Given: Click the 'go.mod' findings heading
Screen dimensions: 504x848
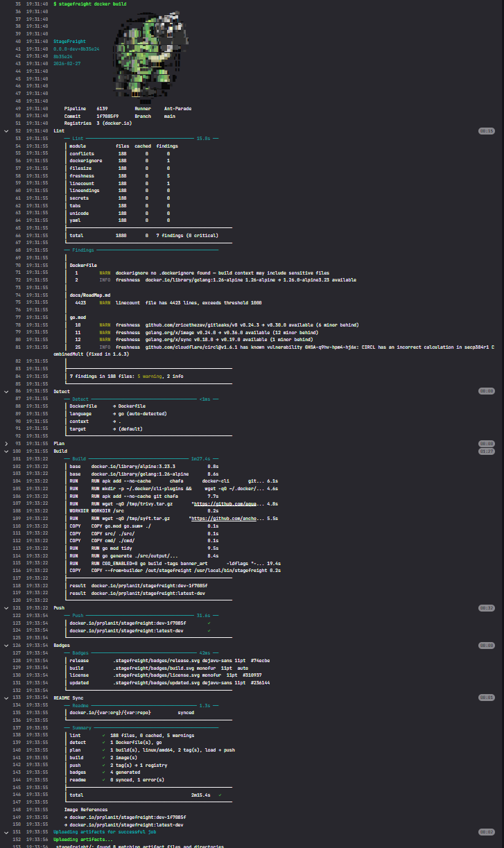Looking at the screenshot, I should 78,317.
